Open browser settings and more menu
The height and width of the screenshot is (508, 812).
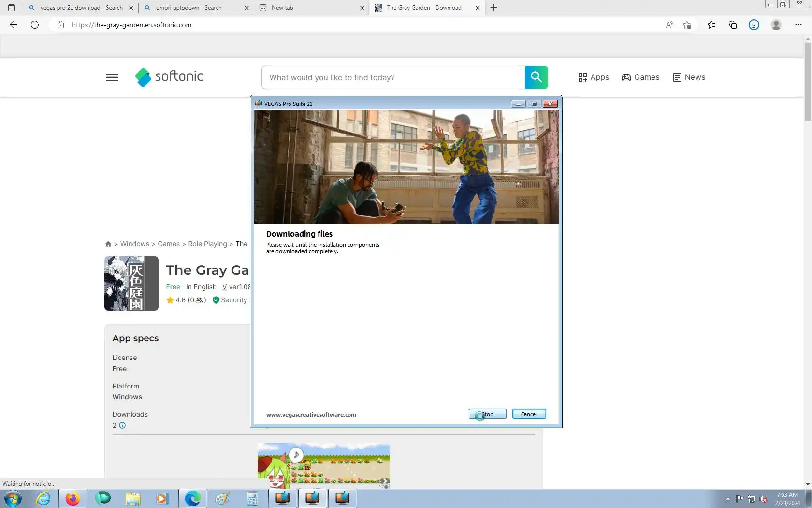(x=798, y=25)
